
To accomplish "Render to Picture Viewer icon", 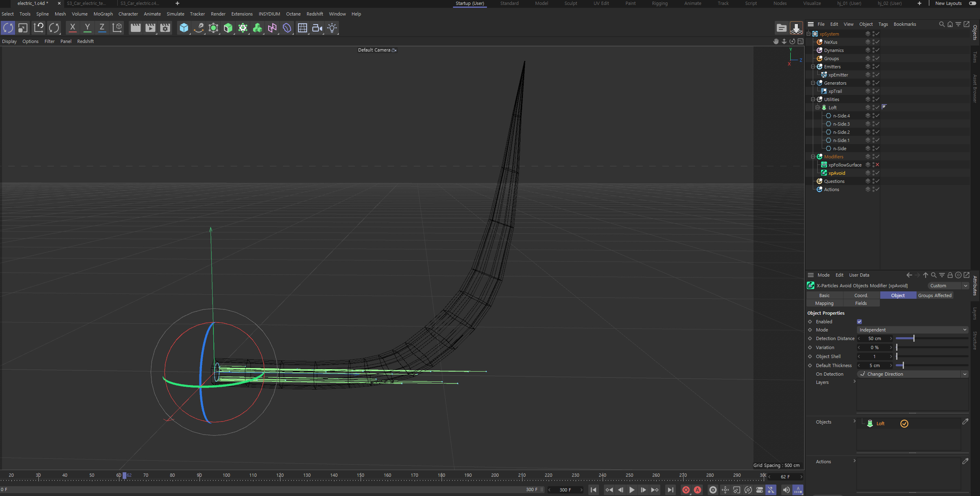I will pyautogui.click(x=150, y=28).
